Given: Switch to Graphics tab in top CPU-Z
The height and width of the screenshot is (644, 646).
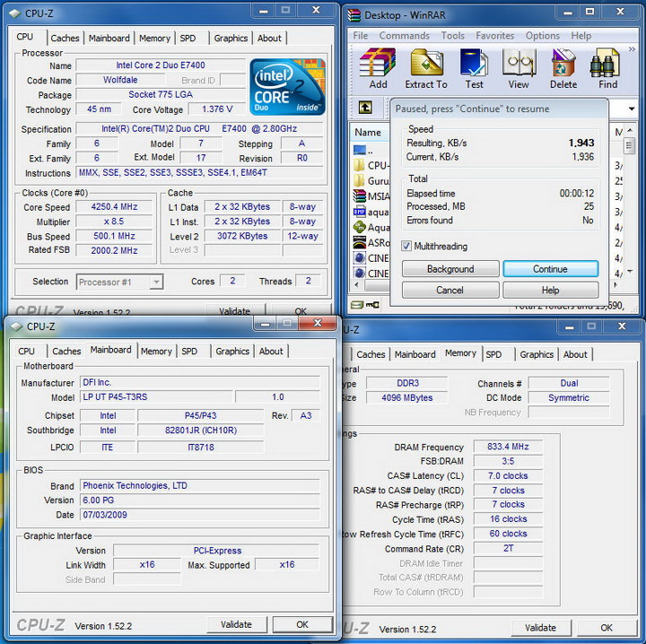Looking at the screenshot, I should 231,39.
